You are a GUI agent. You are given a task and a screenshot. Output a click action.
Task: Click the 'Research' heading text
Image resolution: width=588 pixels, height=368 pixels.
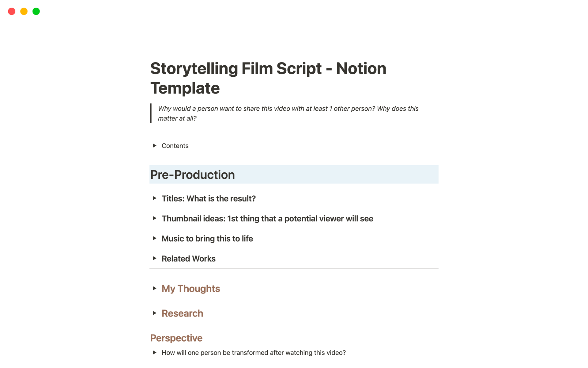[182, 313]
